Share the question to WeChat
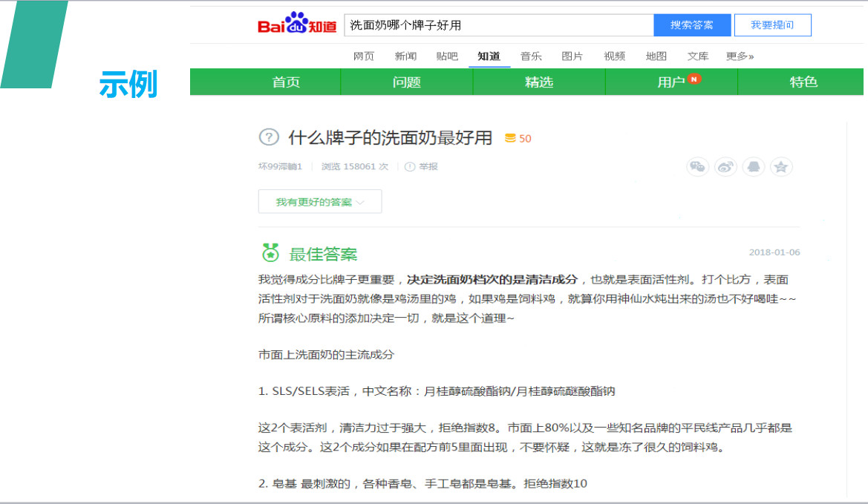 [697, 167]
